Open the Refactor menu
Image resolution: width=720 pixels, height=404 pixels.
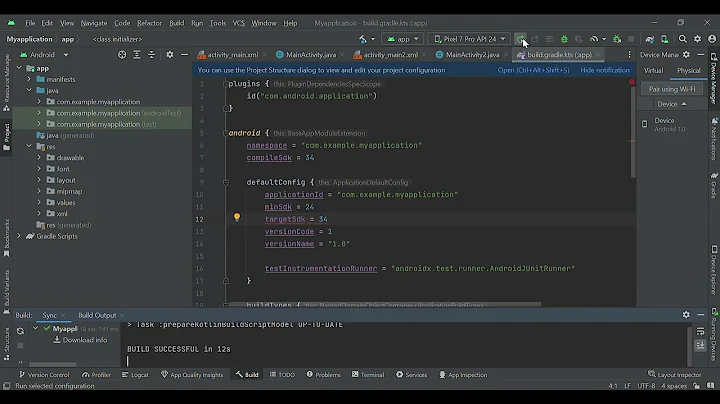coord(149,23)
